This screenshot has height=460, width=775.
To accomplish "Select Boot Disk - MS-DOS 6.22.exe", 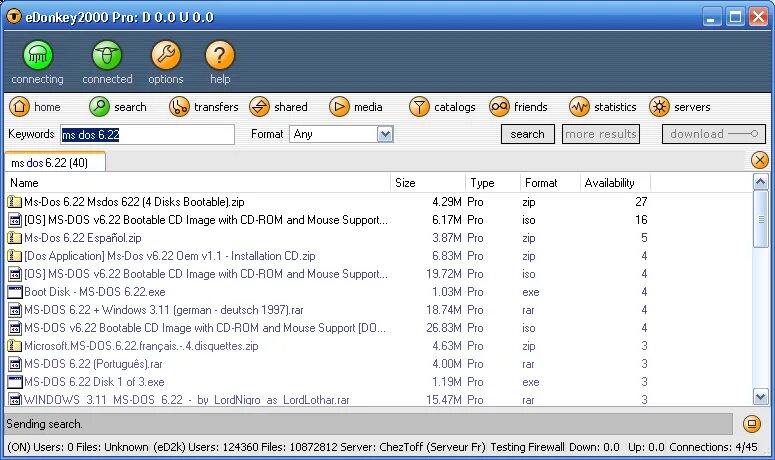I will coord(95,292).
